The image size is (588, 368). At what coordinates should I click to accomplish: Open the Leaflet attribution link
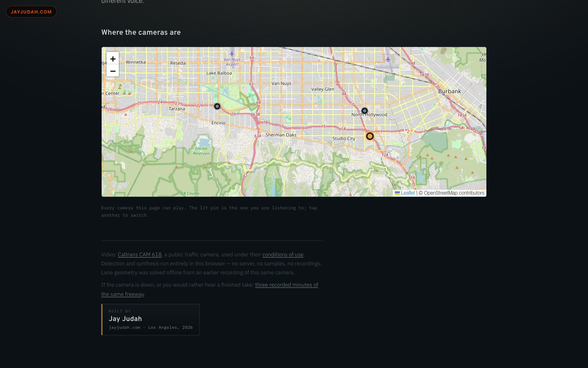405,193
